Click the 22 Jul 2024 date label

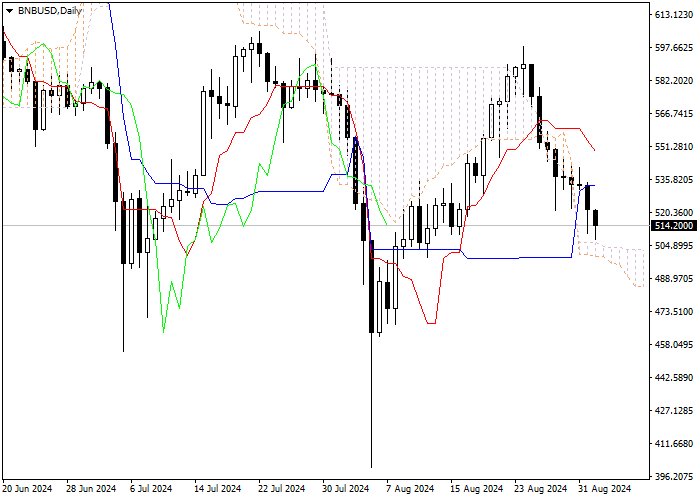tap(282, 489)
